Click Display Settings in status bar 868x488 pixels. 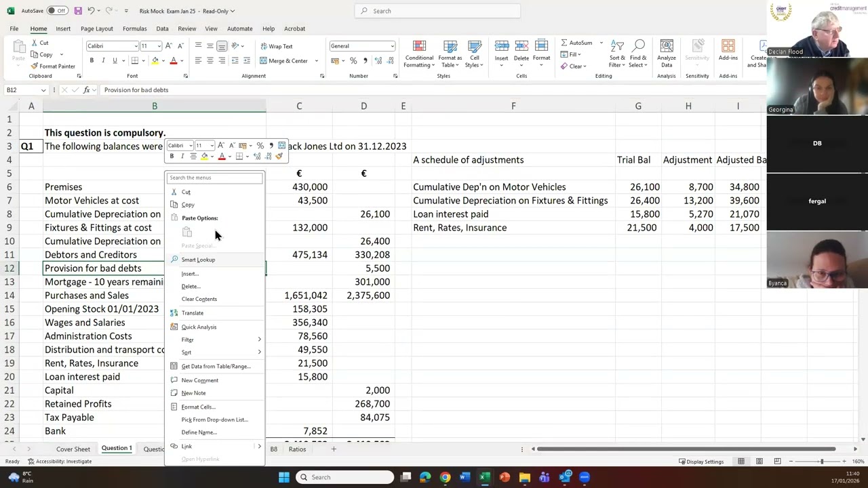(x=701, y=462)
